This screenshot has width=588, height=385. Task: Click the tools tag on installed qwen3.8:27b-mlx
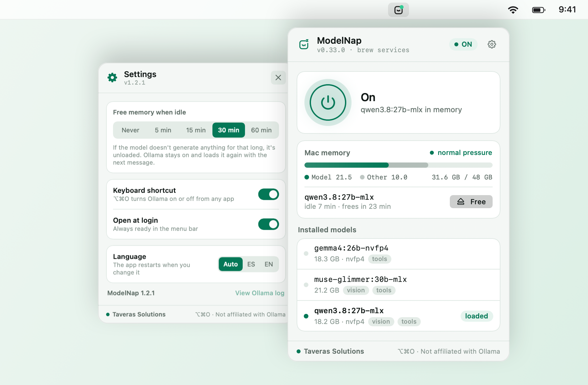tap(409, 322)
